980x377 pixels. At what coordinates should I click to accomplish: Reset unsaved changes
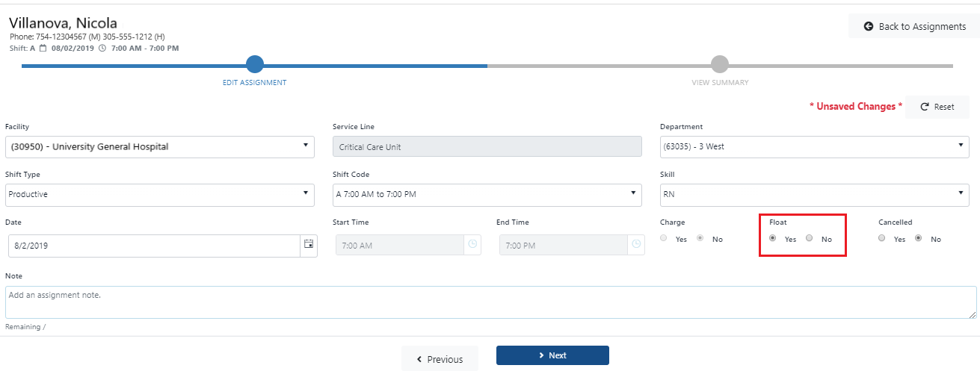click(x=937, y=107)
